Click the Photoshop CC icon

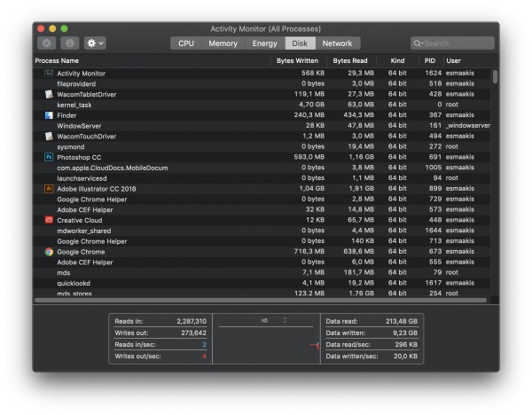(49, 157)
